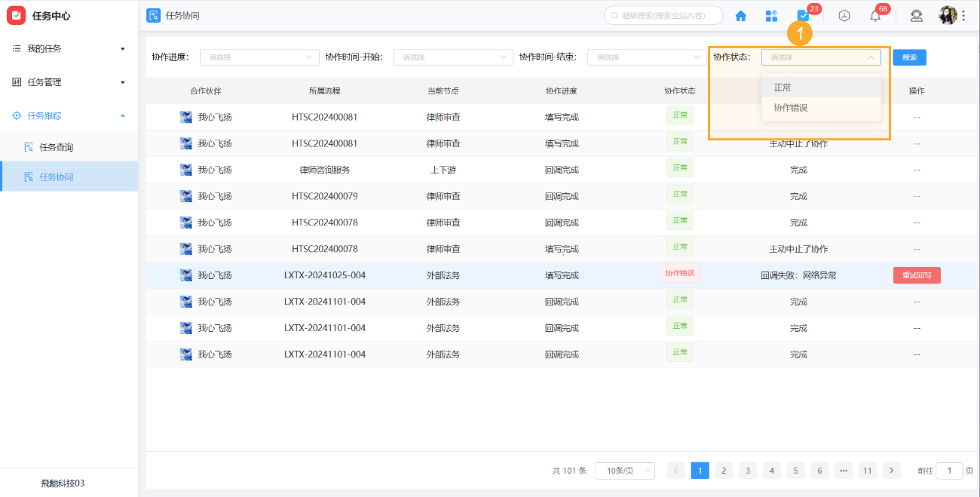980x497 pixels.
Task: Open 任务查询 in the sidebar
Action: pos(56,147)
